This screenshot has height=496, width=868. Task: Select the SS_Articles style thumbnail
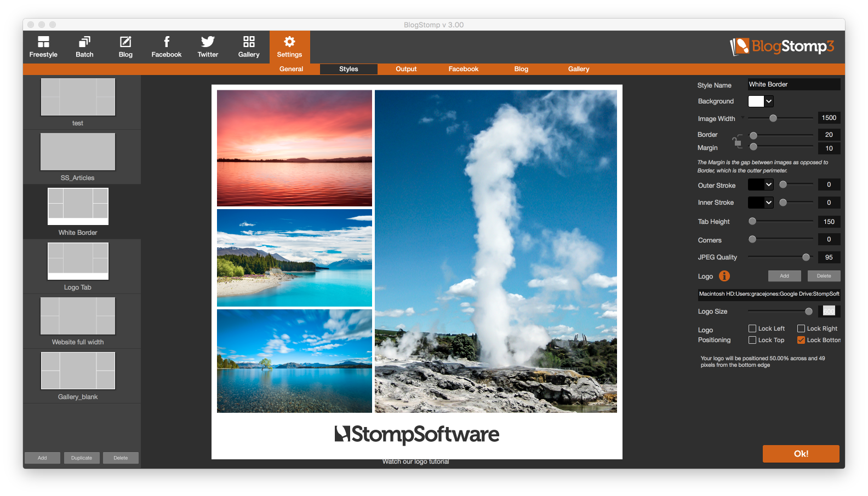78,152
